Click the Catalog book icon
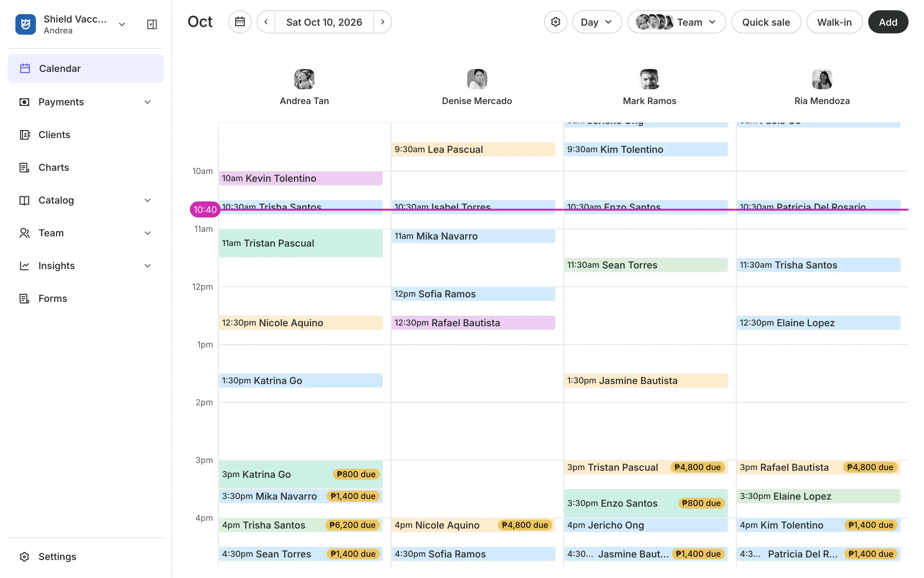This screenshot has width=924, height=578. [x=24, y=200]
